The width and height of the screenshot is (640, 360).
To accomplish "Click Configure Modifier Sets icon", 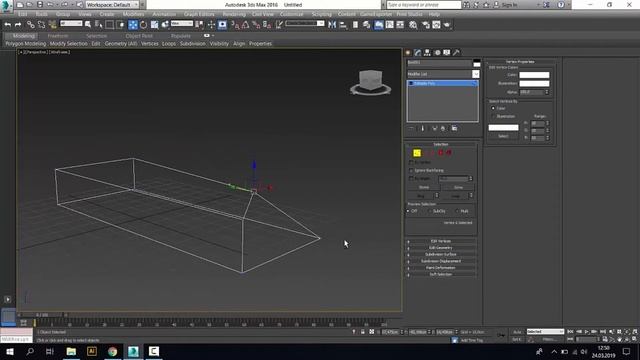I will pos(454,129).
